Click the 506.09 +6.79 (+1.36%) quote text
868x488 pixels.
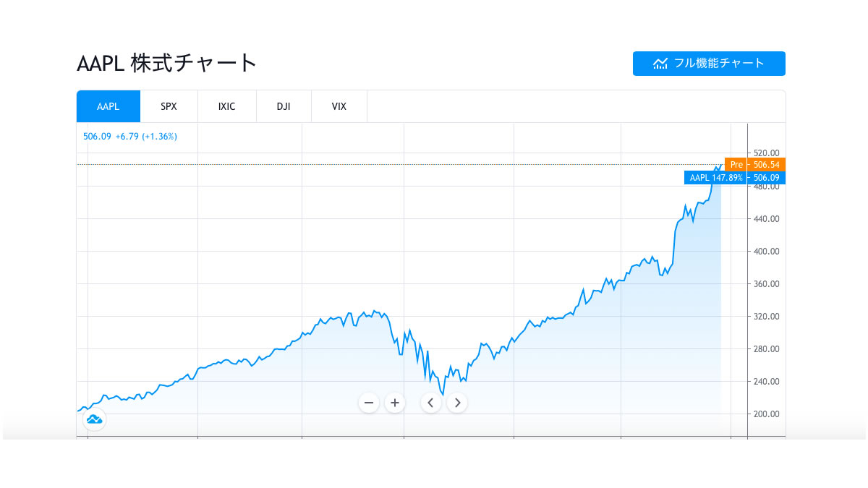point(130,136)
